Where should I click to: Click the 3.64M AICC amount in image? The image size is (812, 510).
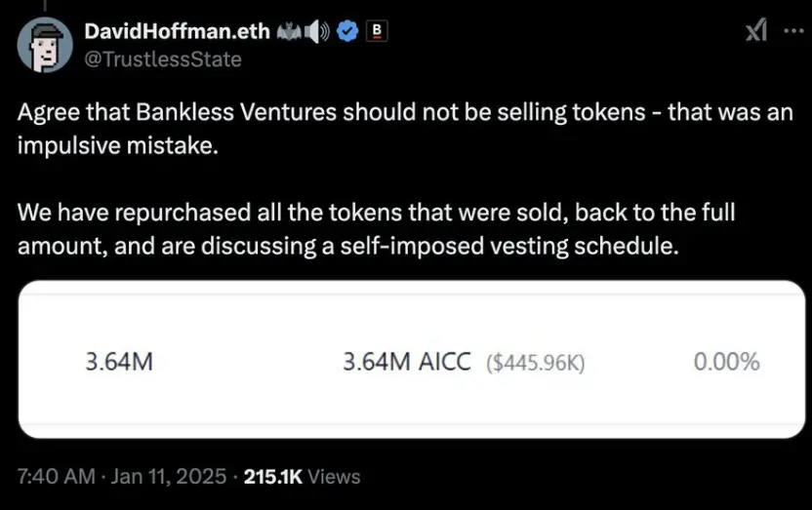tap(408, 362)
